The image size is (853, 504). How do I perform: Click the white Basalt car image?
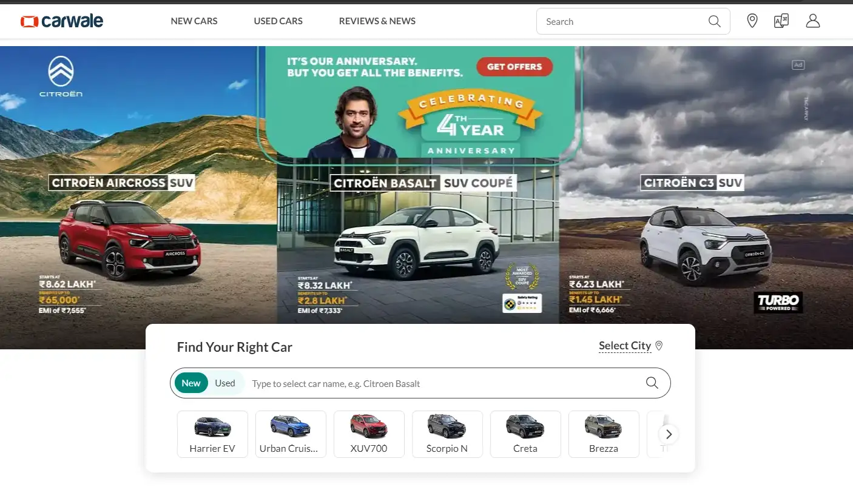(x=417, y=243)
